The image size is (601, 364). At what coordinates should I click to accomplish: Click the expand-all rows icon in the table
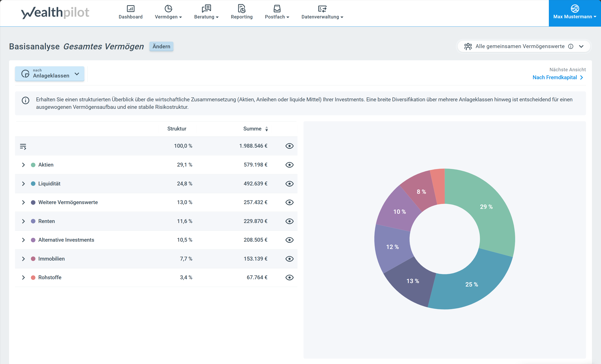(23, 146)
